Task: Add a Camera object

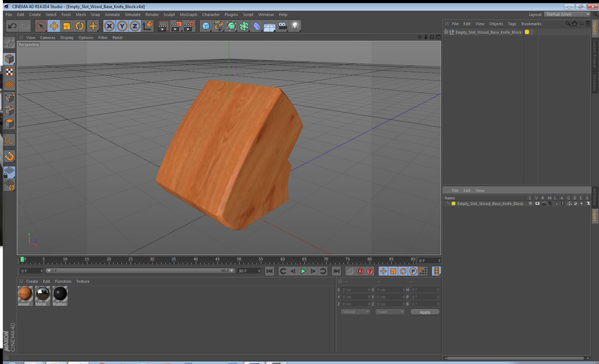Action: pyautogui.click(x=282, y=26)
